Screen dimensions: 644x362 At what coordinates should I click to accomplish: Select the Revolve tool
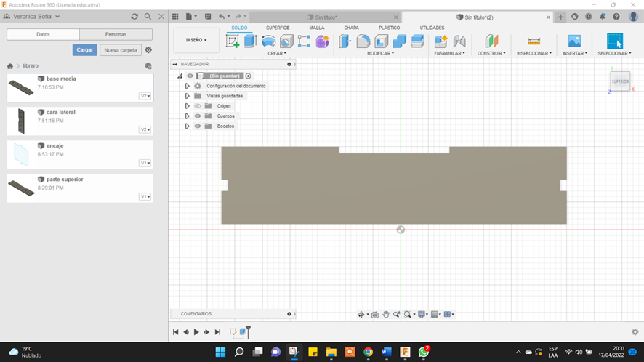(x=268, y=41)
